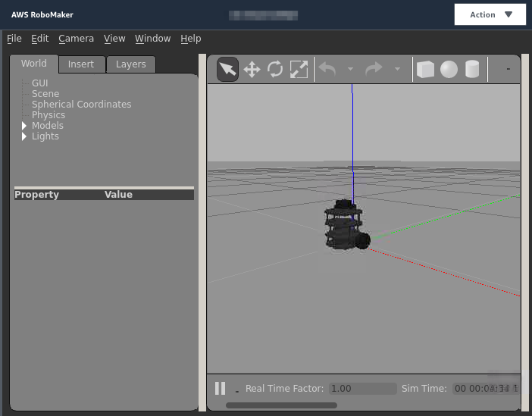Image resolution: width=532 pixels, height=416 pixels.
Task: Click the splitter handle between panels
Action: (x=202, y=233)
